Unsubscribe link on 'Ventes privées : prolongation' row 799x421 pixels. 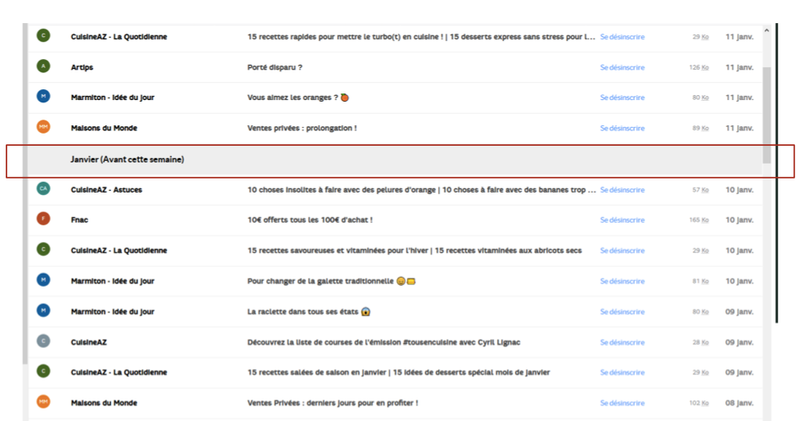621,128
